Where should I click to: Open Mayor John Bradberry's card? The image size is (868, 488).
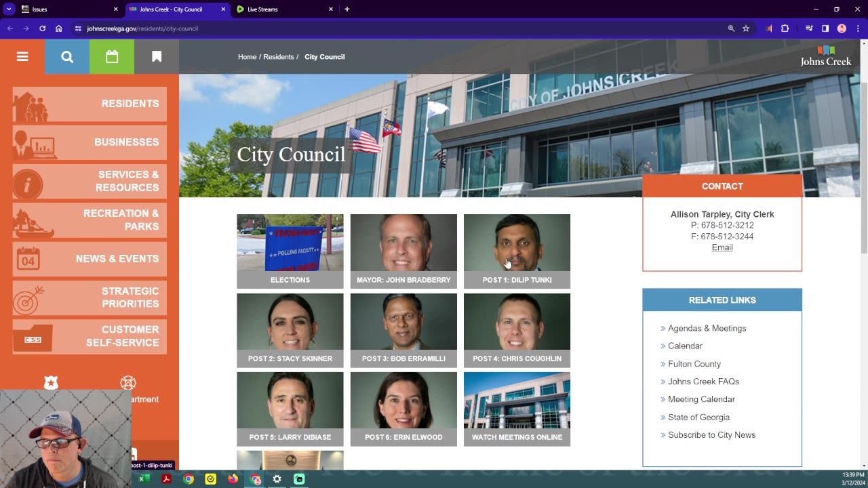click(403, 251)
